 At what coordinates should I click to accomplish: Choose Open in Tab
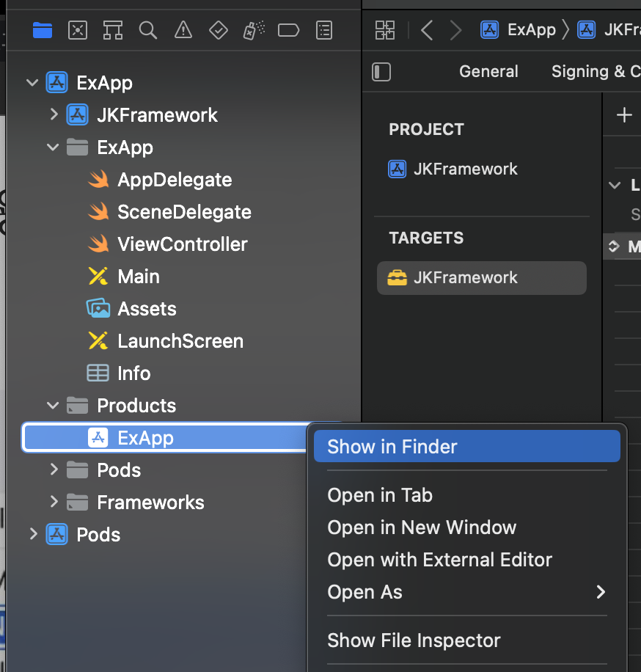point(467,495)
